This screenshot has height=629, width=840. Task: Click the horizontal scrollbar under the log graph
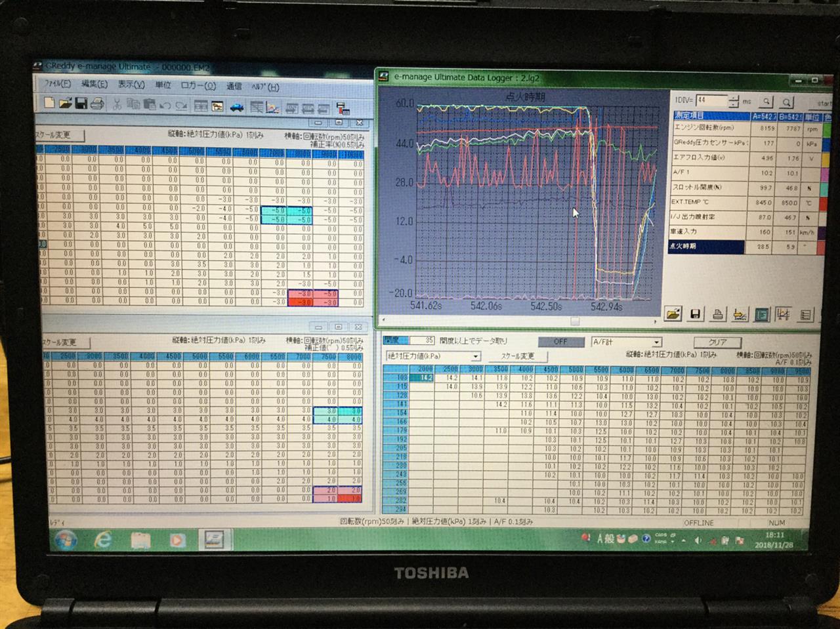click(520, 321)
